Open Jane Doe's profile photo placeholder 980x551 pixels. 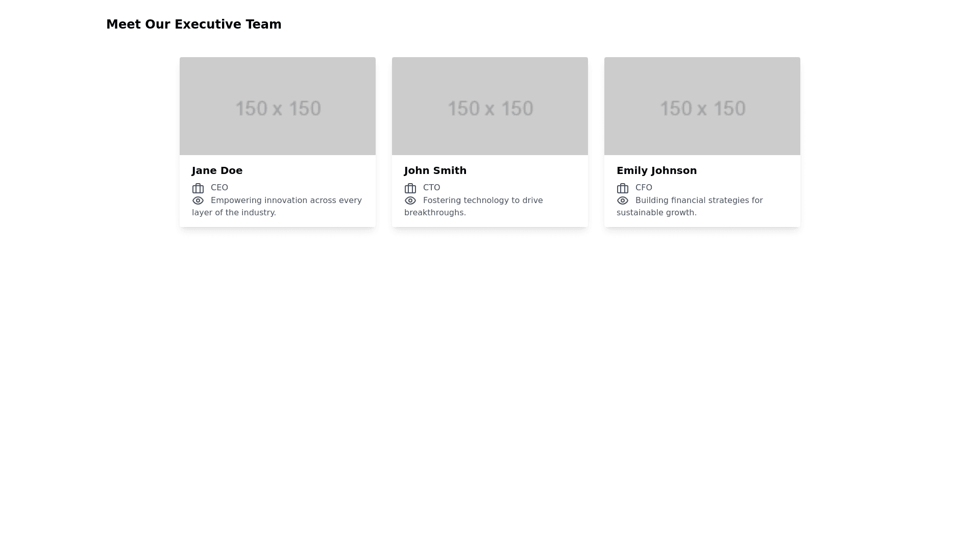click(x=278, y=106)
